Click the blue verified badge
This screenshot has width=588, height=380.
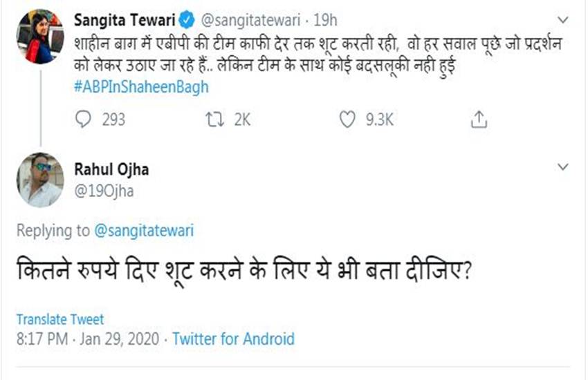click(188, 14)
